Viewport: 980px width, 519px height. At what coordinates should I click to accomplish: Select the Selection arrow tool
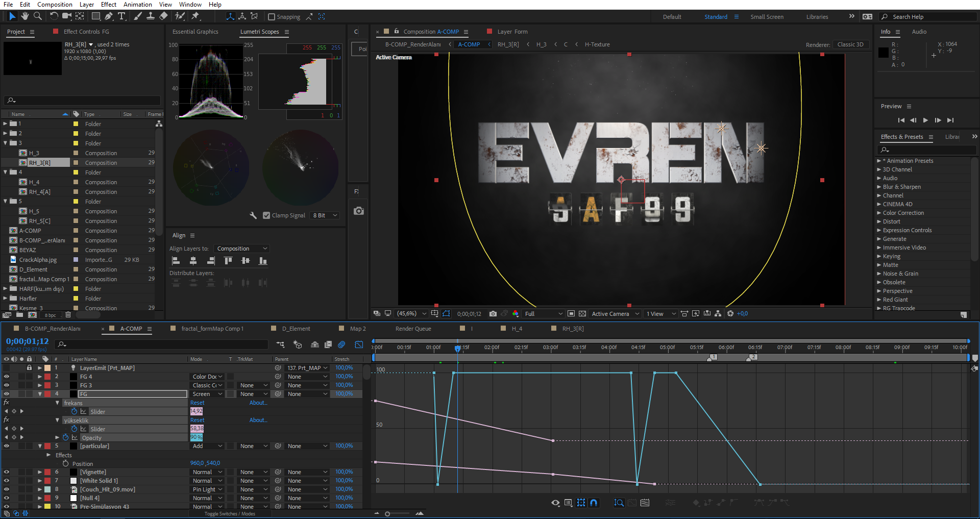coord(13,16)
